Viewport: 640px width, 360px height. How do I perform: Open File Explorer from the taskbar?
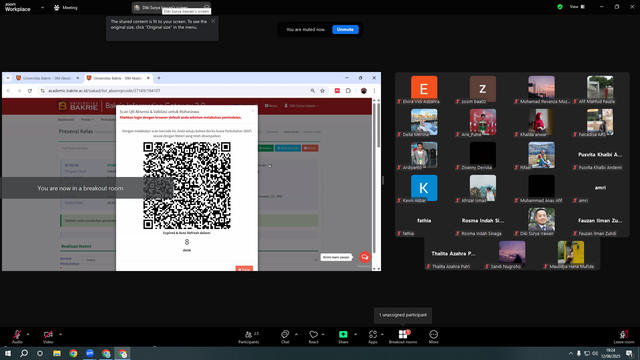57,353
